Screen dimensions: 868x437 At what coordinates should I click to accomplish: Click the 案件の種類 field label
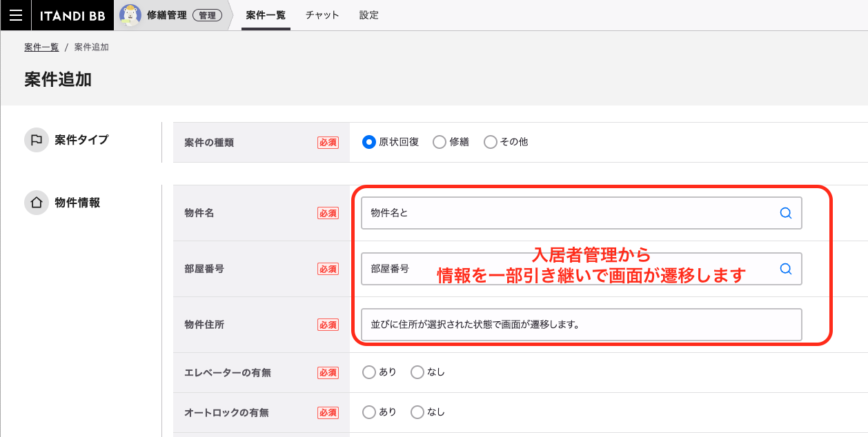pos(209,143)
